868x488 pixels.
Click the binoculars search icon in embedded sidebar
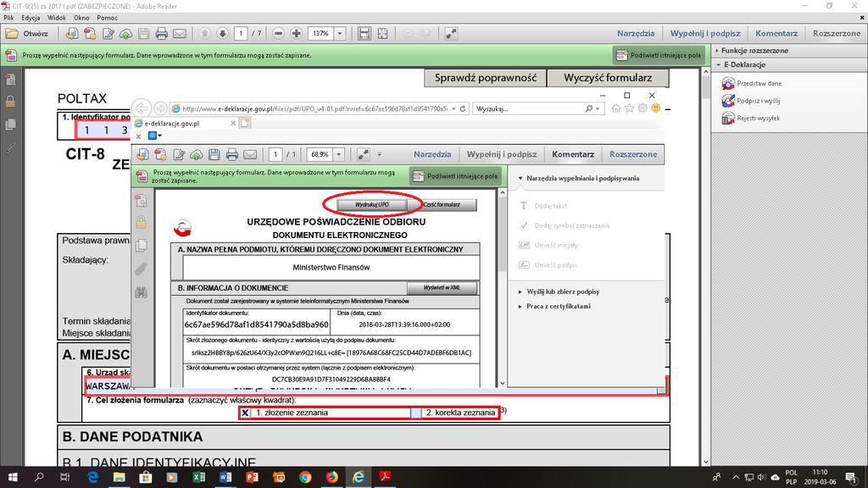point(142,292)
